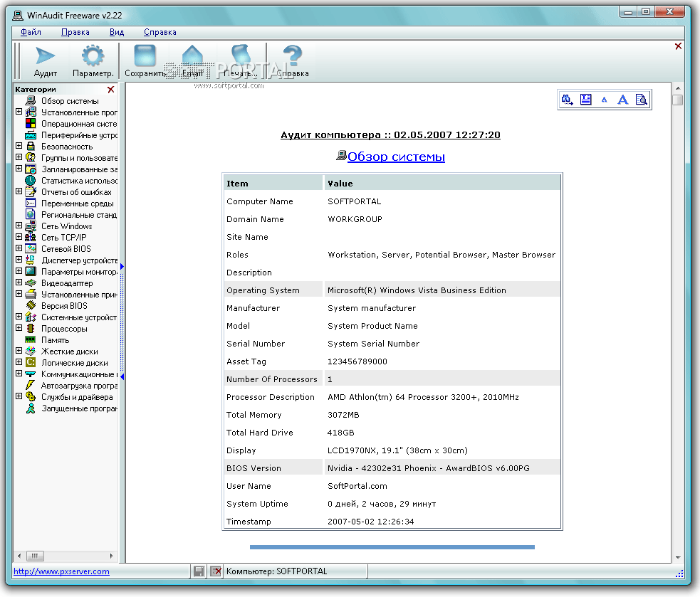Increase text size with large A icon
700x597 pixels.
[x=622, y=100]
